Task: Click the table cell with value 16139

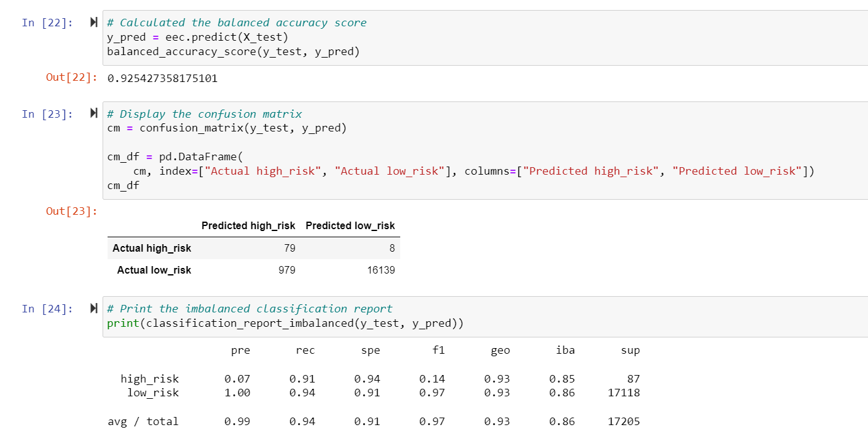Action: pos(381,270)
